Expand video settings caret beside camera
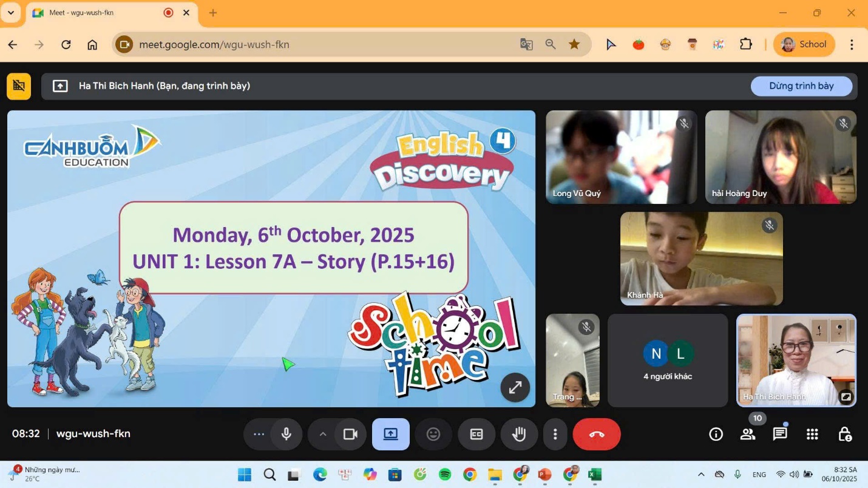This screenshot has height=488, width=868. coord(323,434)
